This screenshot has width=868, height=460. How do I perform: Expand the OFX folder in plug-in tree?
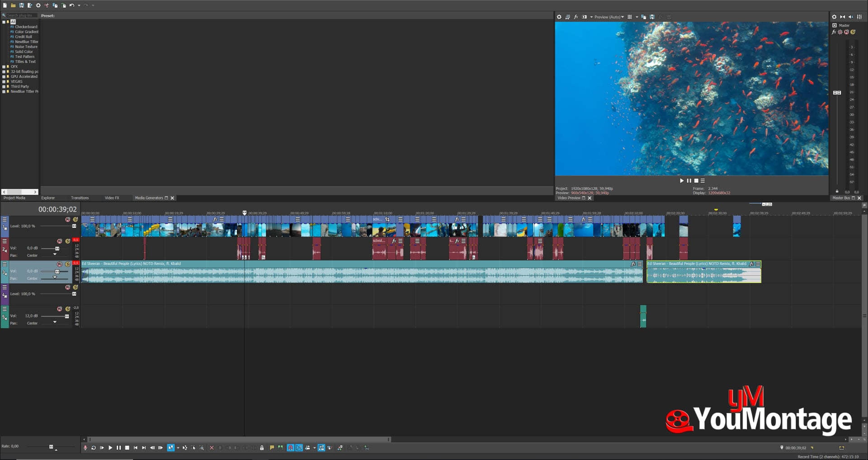coord(4,67)
